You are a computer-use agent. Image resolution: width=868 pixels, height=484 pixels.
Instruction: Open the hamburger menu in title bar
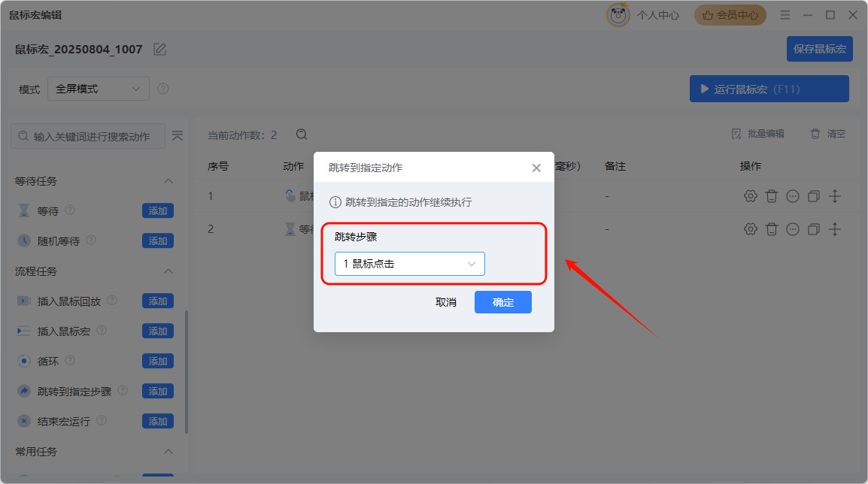(785, 16)
